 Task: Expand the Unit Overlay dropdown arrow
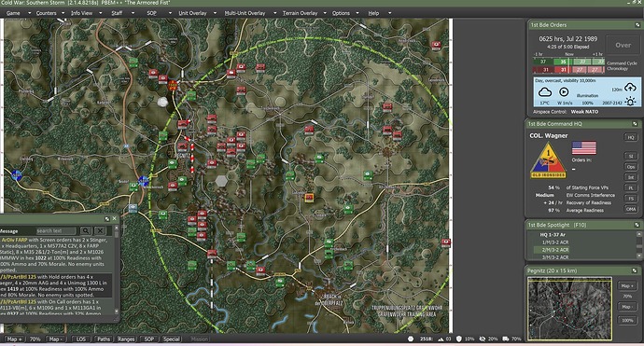[215, 13]
